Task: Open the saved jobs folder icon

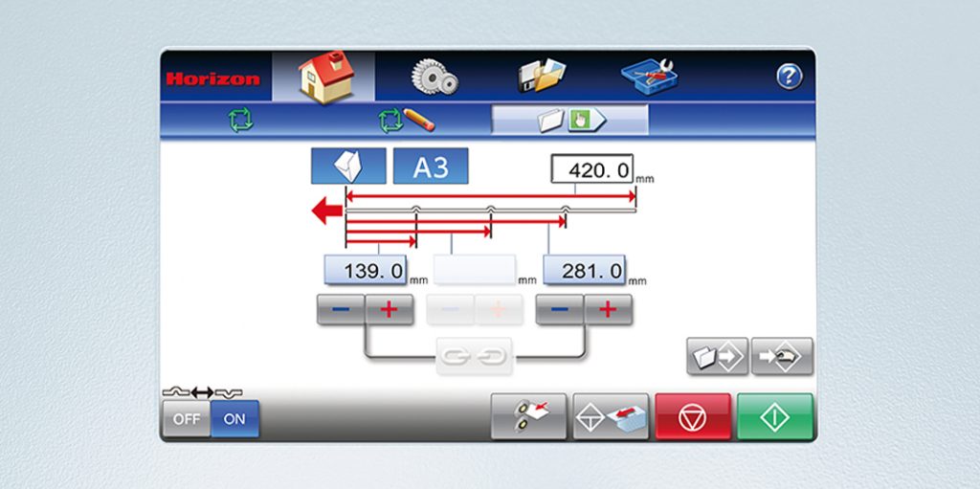Action: click(542, 77)
